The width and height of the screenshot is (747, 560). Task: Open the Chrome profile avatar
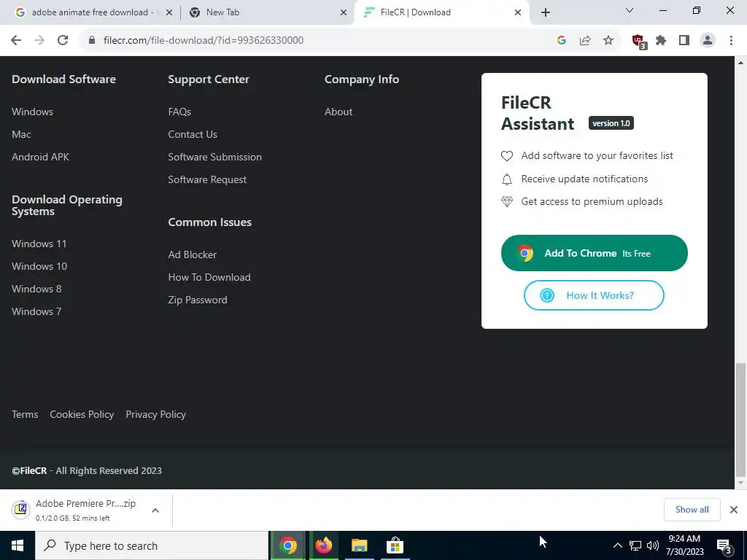(708, 40)
